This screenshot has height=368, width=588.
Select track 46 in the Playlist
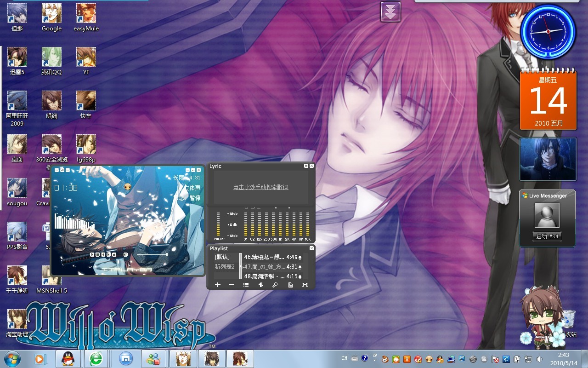273,257
